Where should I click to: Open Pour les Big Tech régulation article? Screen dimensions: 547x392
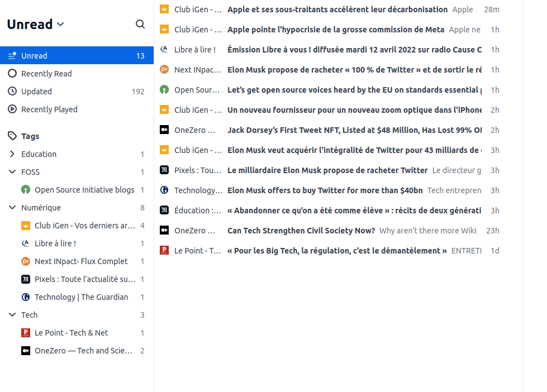pos(337,251)
